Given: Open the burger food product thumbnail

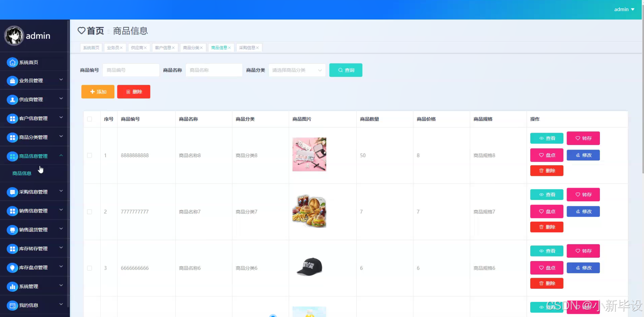Looking at the screenshot, I should [x=309, y=211].
